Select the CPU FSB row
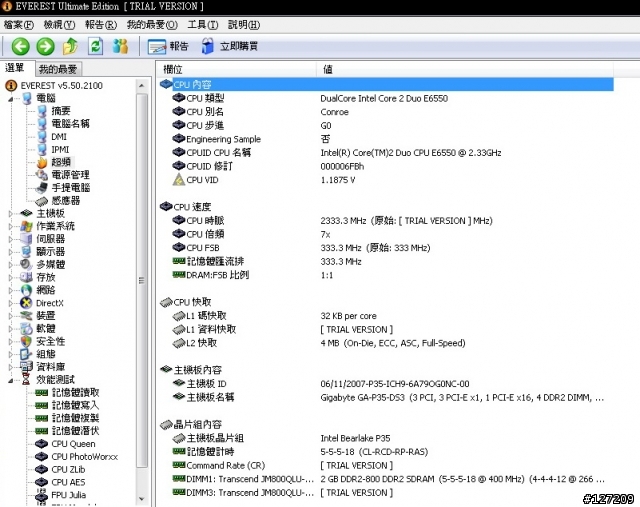 point(386,248)
